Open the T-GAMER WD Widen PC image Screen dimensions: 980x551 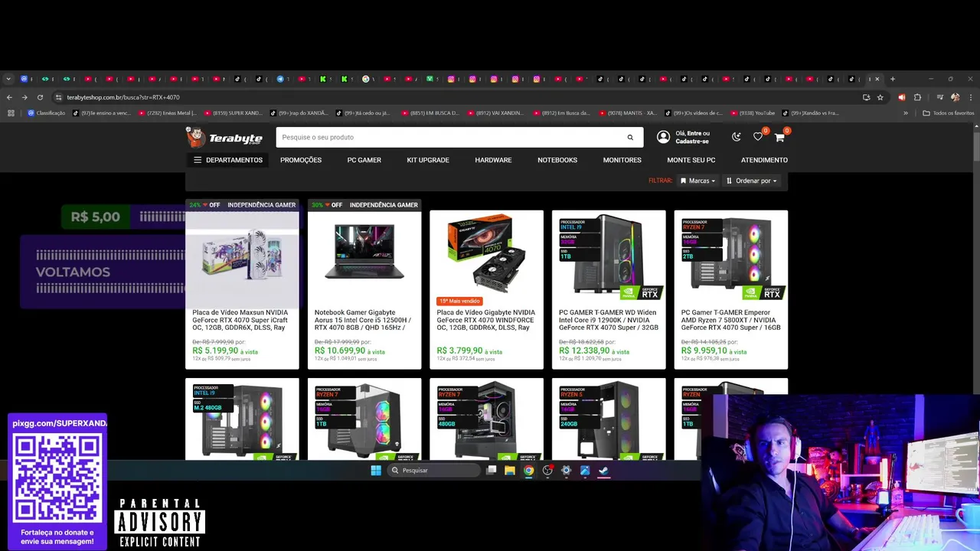point(609,256)
